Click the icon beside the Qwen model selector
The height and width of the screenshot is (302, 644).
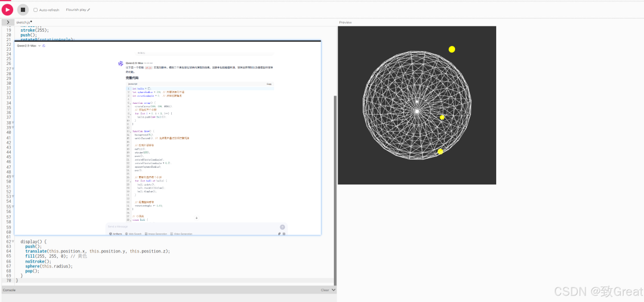[x=44, y=45]
